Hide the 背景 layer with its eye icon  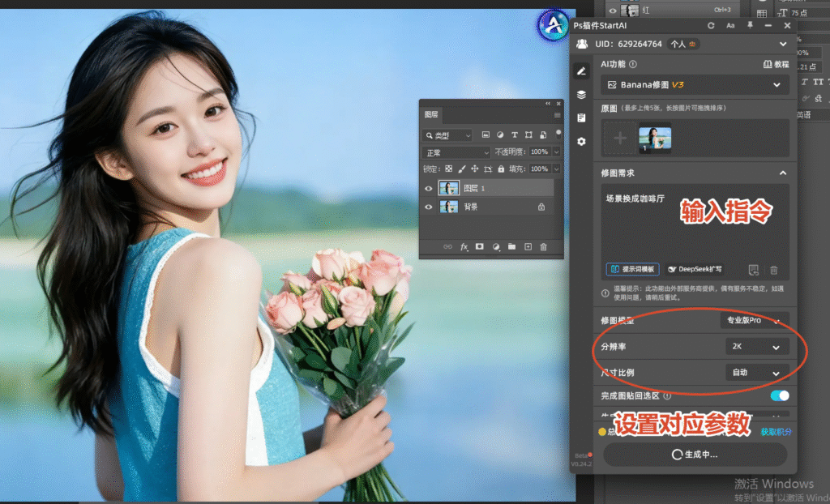click(428, 207)
